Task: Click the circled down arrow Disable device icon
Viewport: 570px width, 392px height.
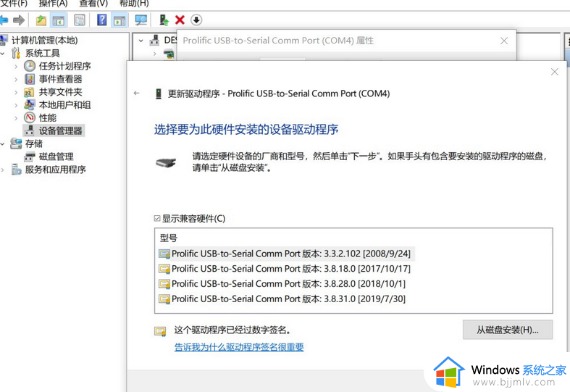Action: (x=196, y=20)
